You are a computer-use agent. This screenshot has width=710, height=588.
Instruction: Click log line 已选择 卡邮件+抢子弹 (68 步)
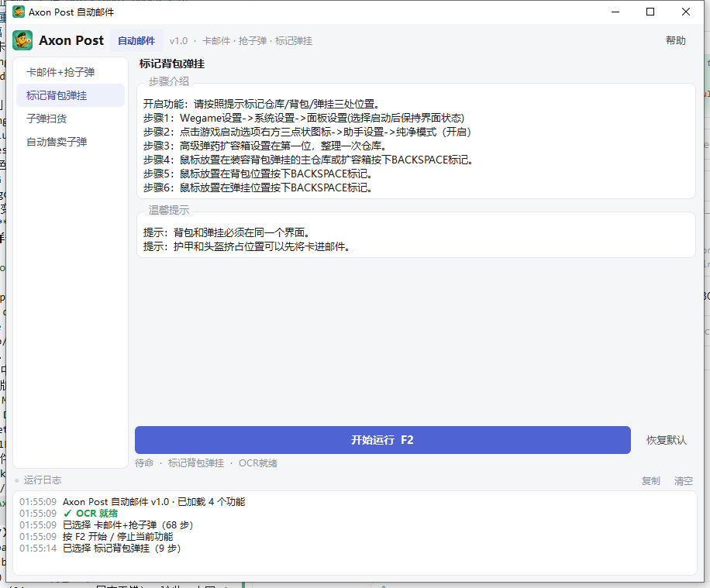[x=128, y=525]
